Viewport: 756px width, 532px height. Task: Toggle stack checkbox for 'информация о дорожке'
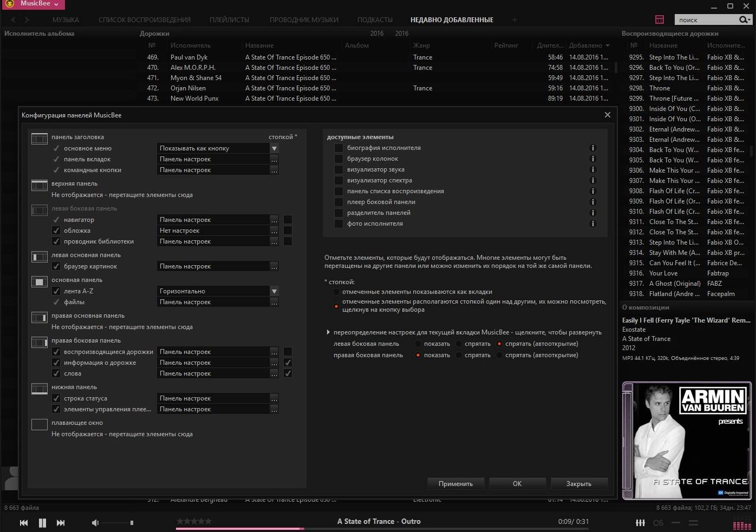(288, 363)
